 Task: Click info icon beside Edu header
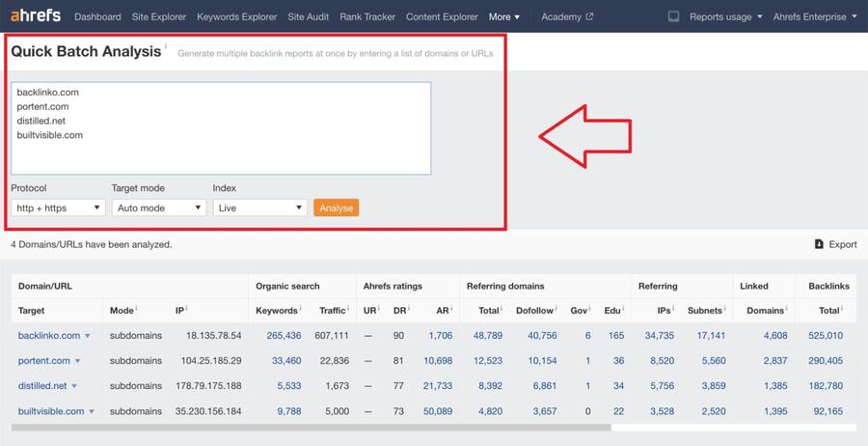click(623, 308)
